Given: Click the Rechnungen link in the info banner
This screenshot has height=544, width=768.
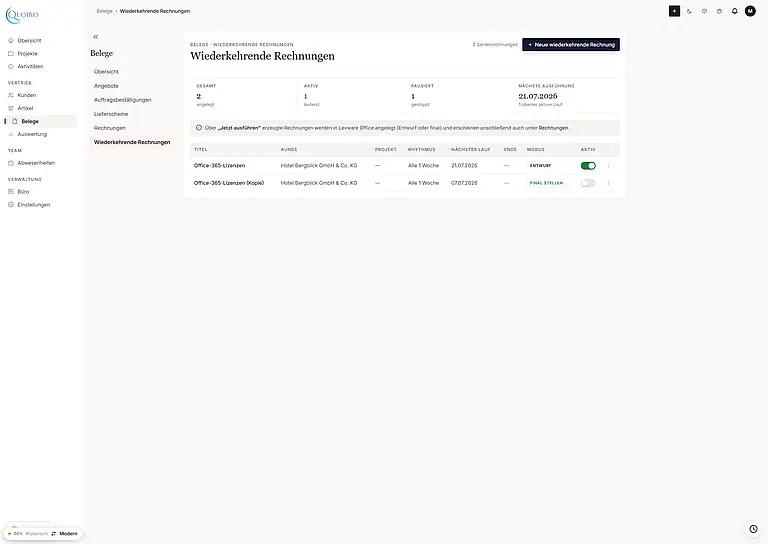Looking at the screenshot, I should [553, 128].
